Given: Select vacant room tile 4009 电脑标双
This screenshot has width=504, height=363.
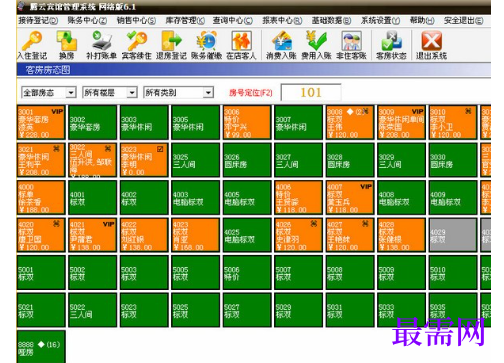Looking at the screenshot, I should [x=453, y=198].
